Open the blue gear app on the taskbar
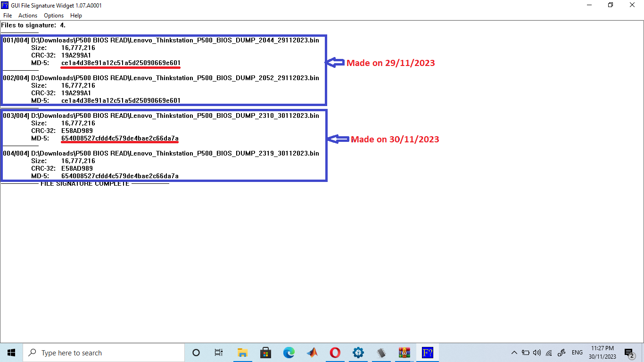 pyautogui.click(x=358, y=353)
